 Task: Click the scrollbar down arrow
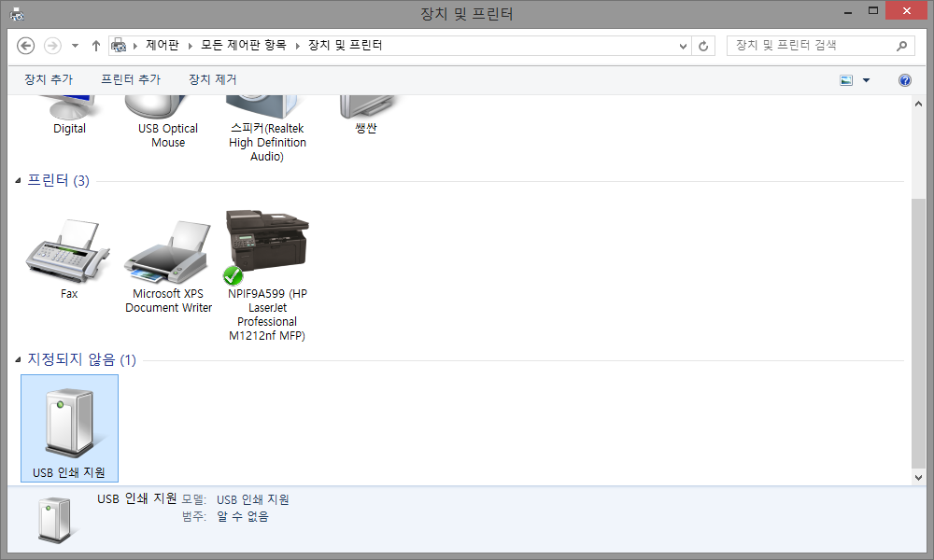click(918, 477)
